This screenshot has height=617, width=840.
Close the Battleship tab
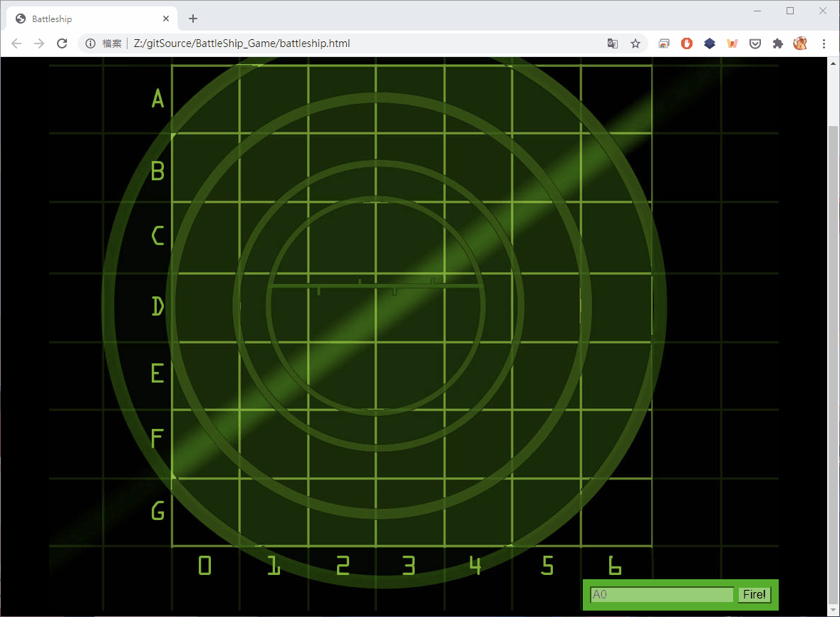point(166,19)
